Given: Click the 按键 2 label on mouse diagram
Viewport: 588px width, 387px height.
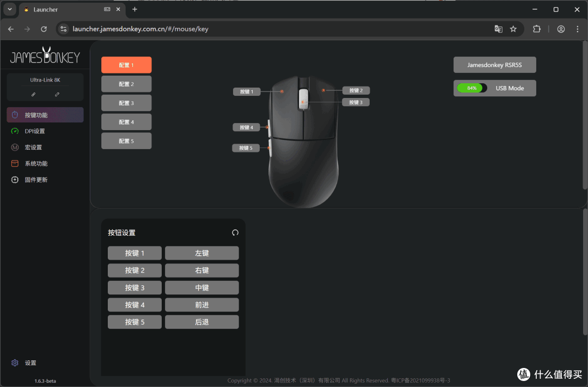Looking at the screenshot, I should [356, 90].
